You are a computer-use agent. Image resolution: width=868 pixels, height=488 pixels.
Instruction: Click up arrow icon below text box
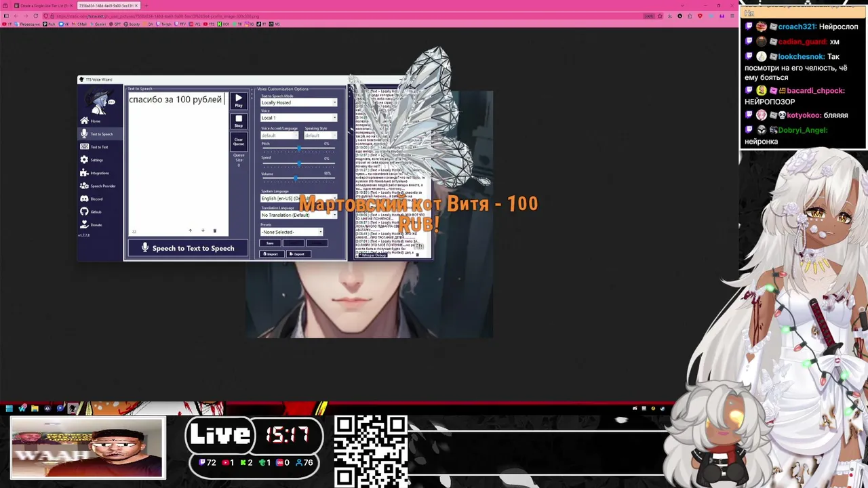(x=190, y=230)
